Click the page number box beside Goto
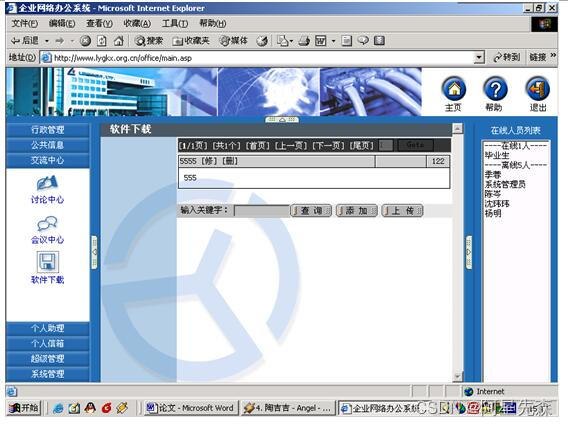 pos(386,145)
